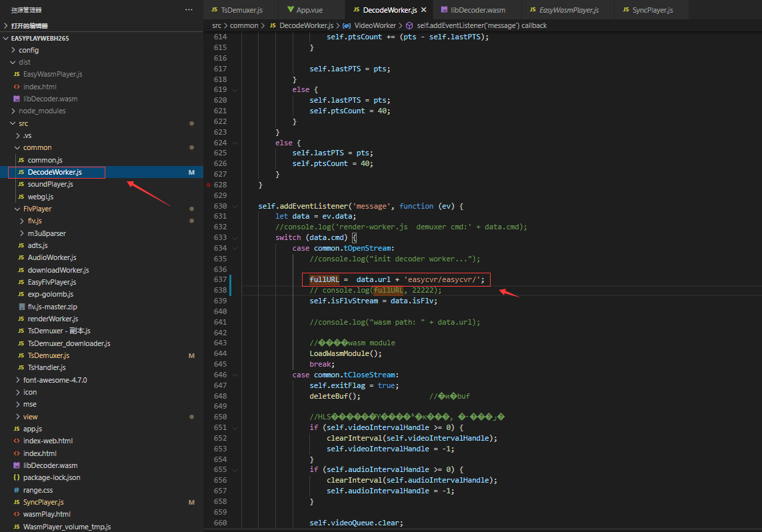Expand the view folder
This screenshot has width=762, height=532.
pos(101,417)
